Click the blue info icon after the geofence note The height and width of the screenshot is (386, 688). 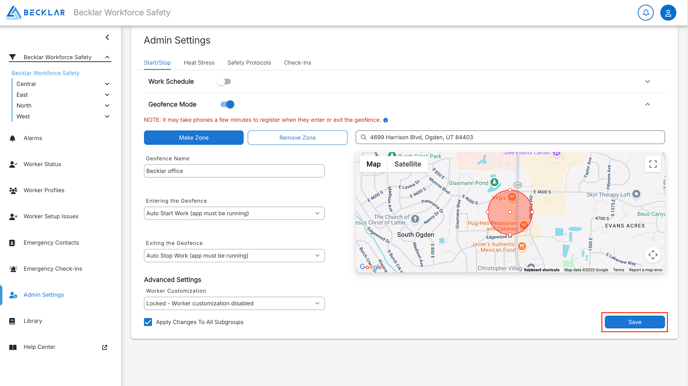point(386,120)
